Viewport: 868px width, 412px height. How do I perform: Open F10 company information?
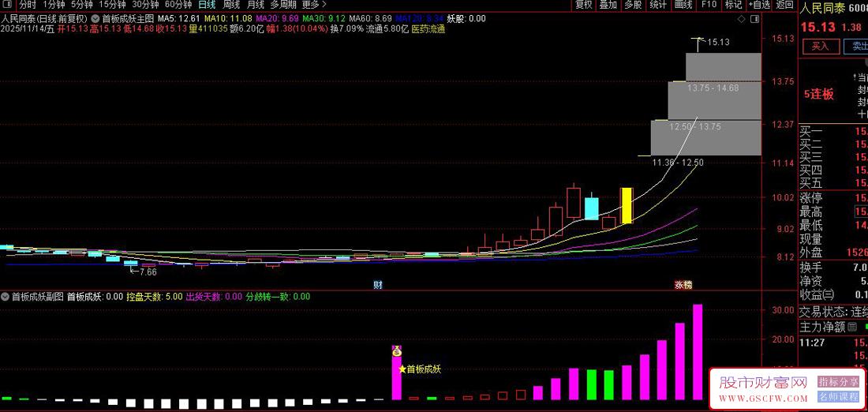709,5
